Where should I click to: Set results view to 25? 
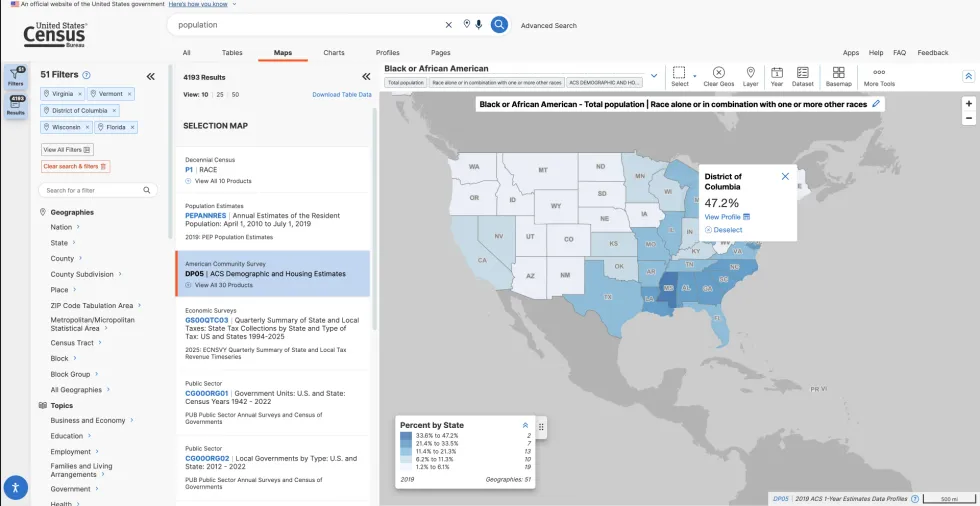220,95
